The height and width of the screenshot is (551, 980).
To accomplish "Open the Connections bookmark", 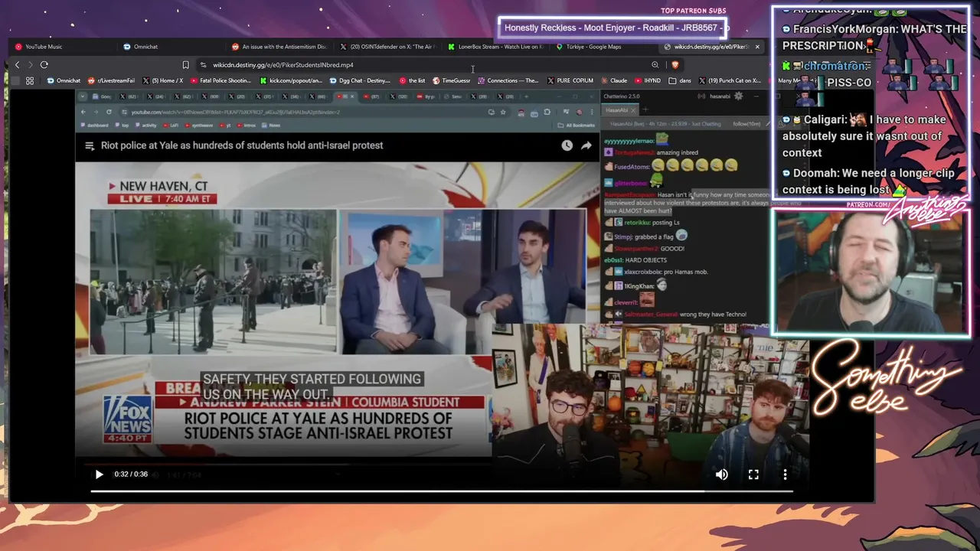I will tap(508, 80).
